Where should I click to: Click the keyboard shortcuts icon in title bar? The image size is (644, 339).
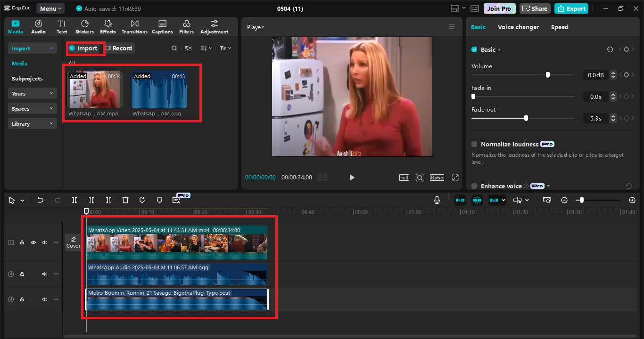475,8
